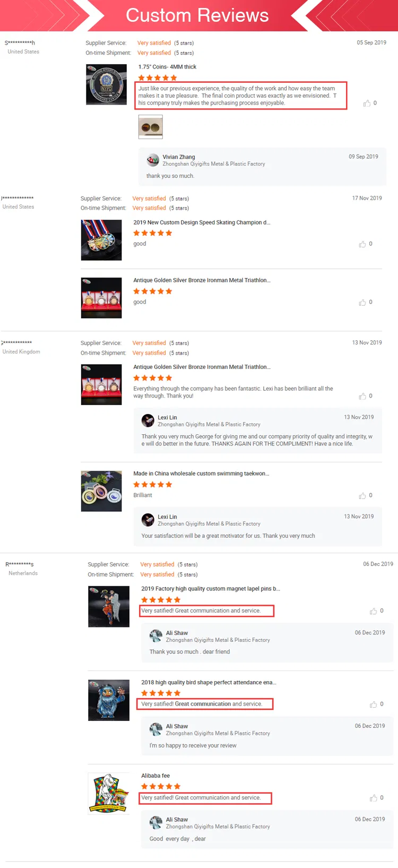Select the five-star rating under 1.75" Coins
Image resolution: width=398 pixels, height=868 pixels.
tap(158, 78)
